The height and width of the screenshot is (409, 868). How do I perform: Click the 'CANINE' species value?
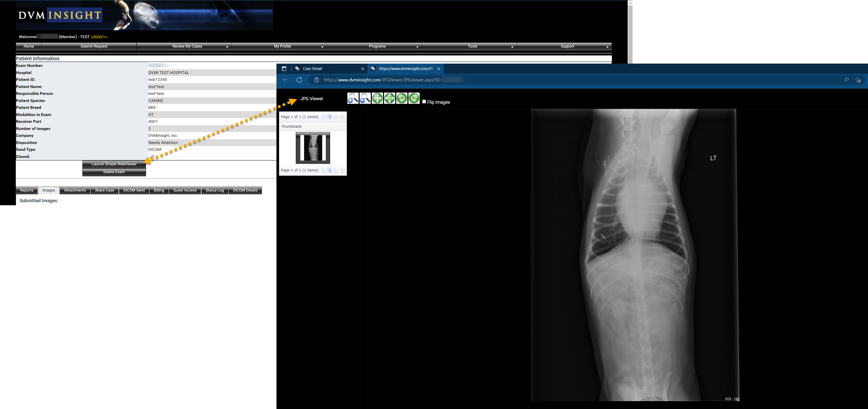coord(156,101)
